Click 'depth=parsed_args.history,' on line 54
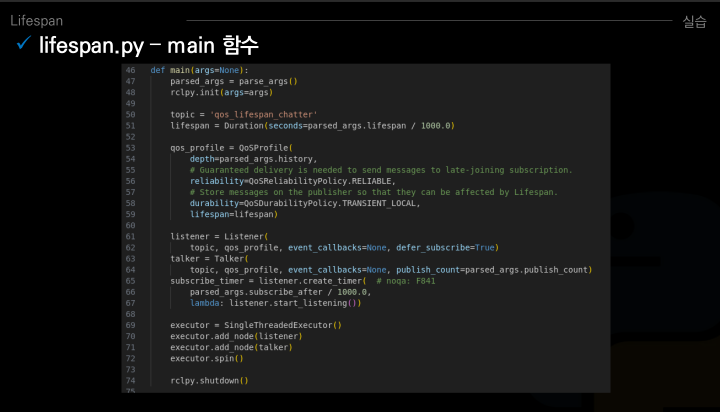 point(253,159)
